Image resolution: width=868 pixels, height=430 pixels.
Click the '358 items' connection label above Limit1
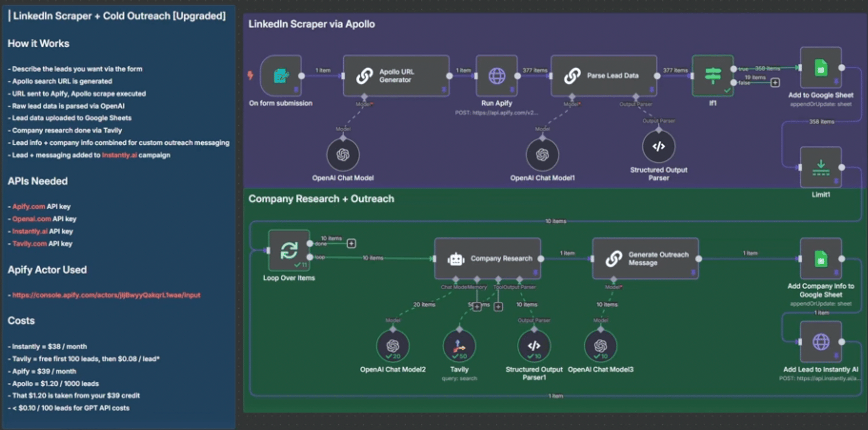point(821,122)
